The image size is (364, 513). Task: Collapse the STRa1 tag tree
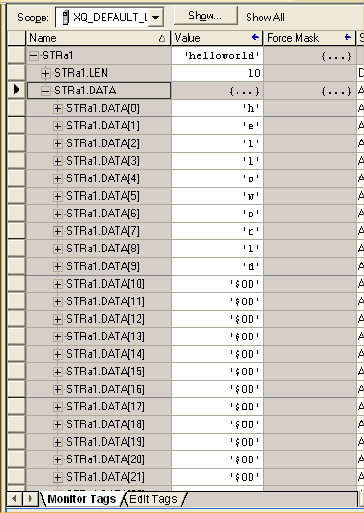pyautogui.click(x=33, y=56)
